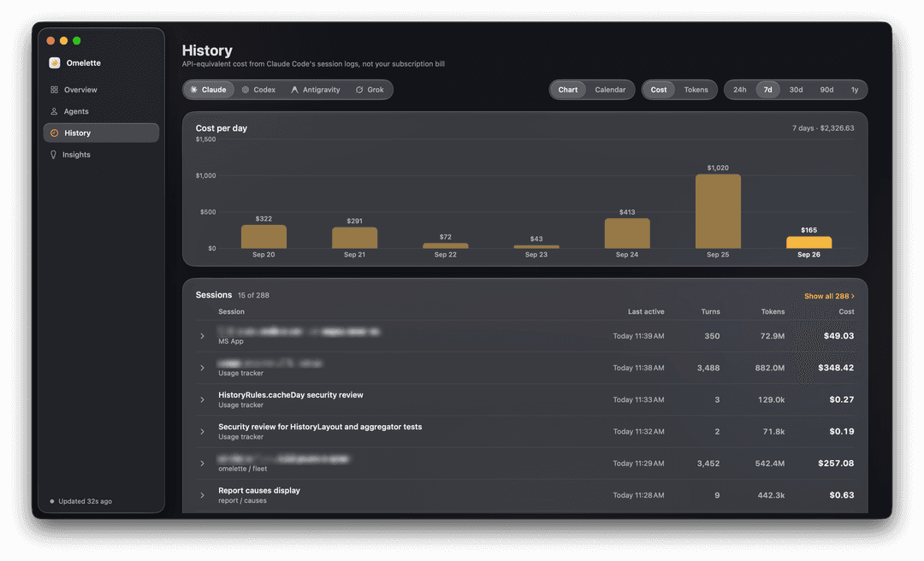Click the 7 days · $2,326.63 total
The height and width of the screenshot is (561, 924).
(x=823, y=128)
